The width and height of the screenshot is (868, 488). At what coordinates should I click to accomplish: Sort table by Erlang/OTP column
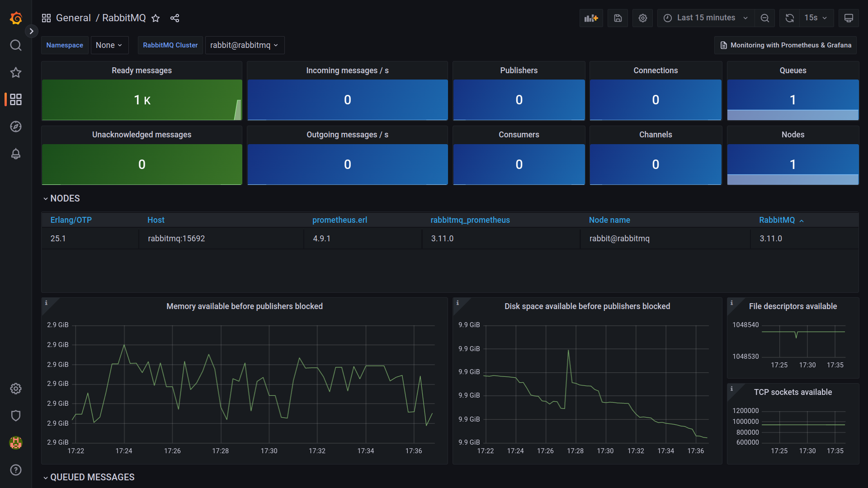click(71, 220)
